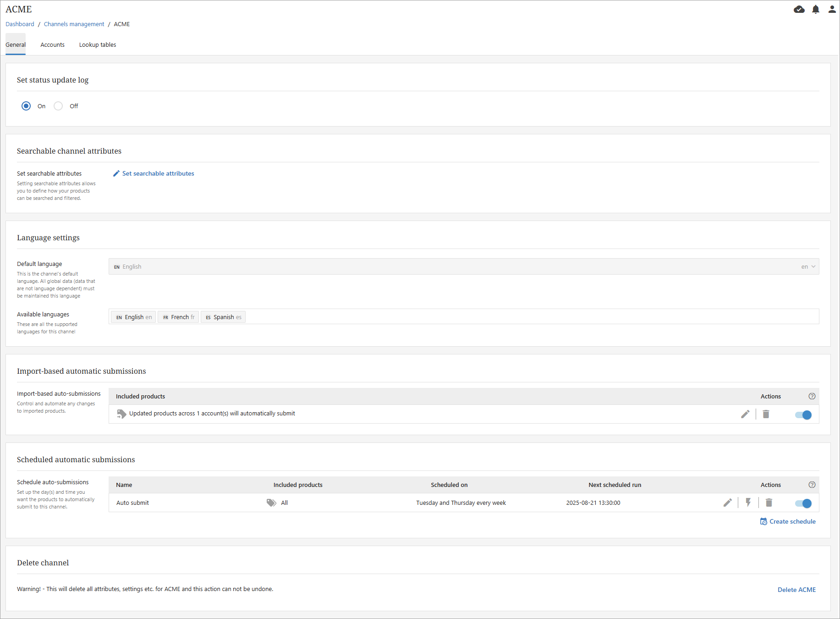Screen dimensions: 840x619
Task: Open help for import-based submissions actions
Action: [812, 397]
